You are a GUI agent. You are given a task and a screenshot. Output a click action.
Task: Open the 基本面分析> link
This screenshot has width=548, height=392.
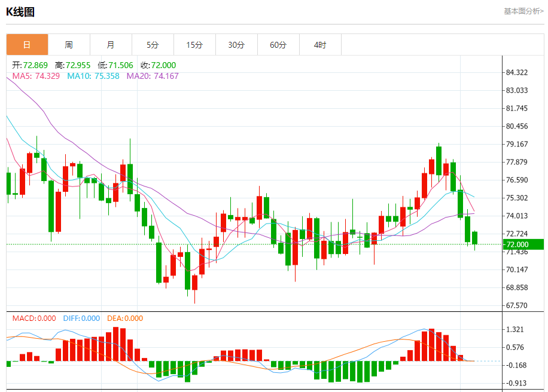click(523, 11)
